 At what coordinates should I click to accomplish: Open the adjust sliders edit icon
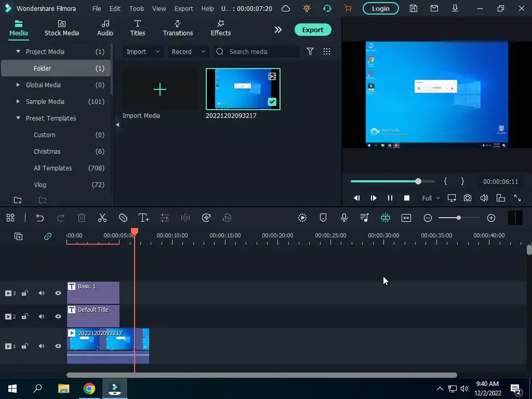[165, 218]
